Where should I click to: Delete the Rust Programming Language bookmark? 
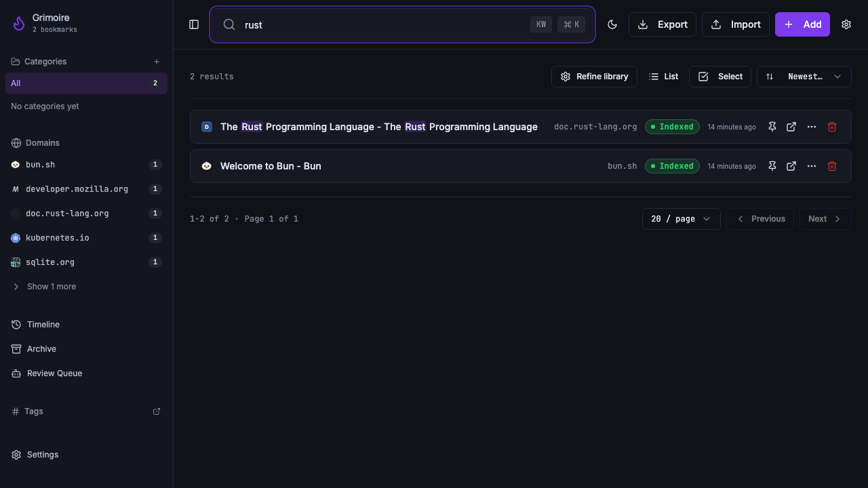point(832,127)
